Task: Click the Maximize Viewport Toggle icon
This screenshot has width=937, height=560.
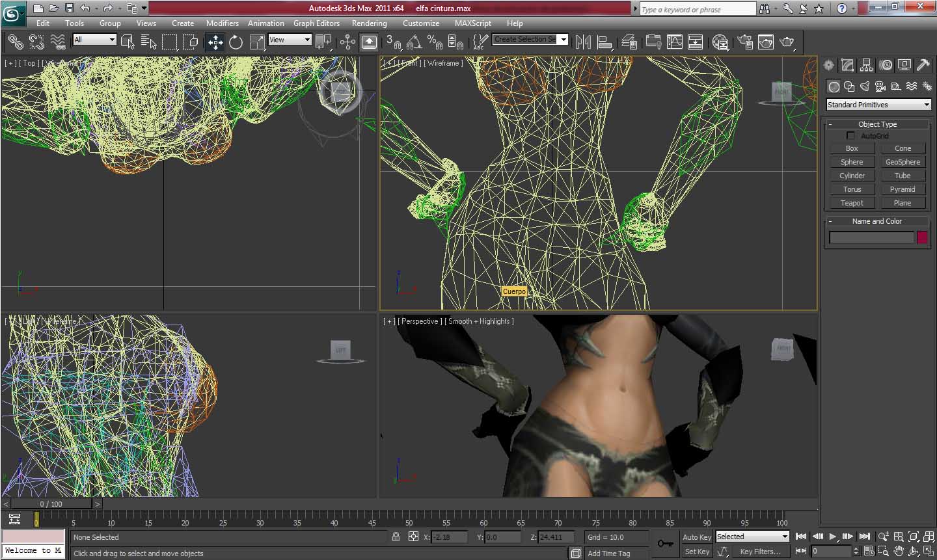Action: click(929, 551)
